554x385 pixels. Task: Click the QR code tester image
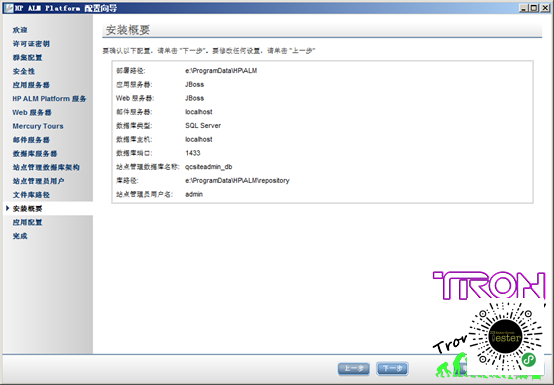506,338
